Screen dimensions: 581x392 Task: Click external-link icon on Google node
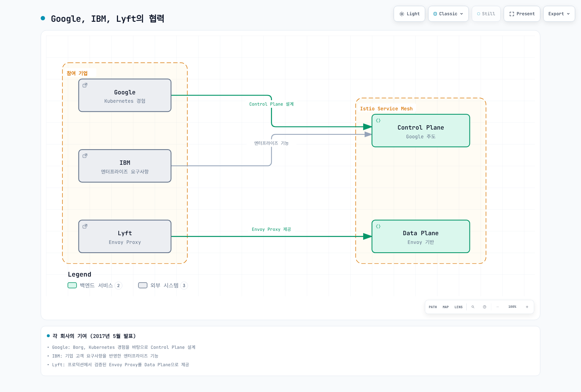coord(85,85)
